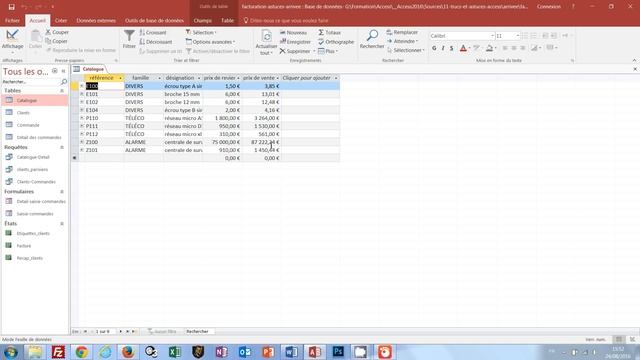Launch Excel from the taskbar
The width and height of the screenshot is (640, 360).
pos(175,352)
